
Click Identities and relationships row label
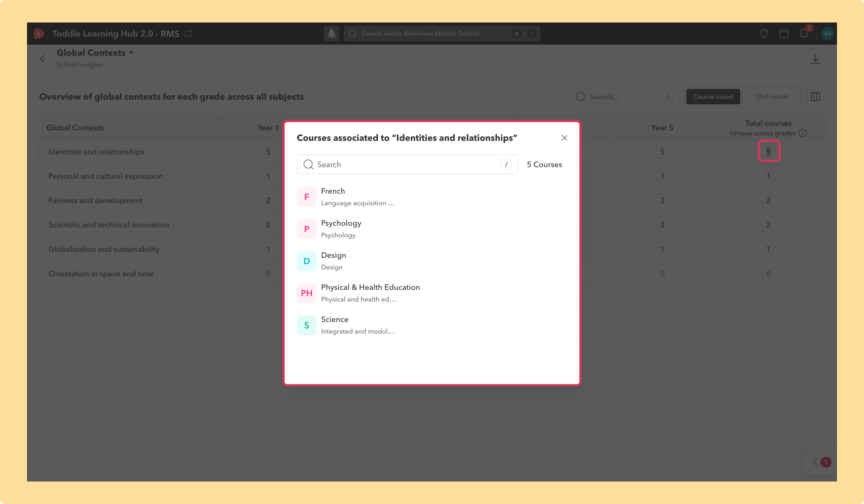[x=96, y=152]
